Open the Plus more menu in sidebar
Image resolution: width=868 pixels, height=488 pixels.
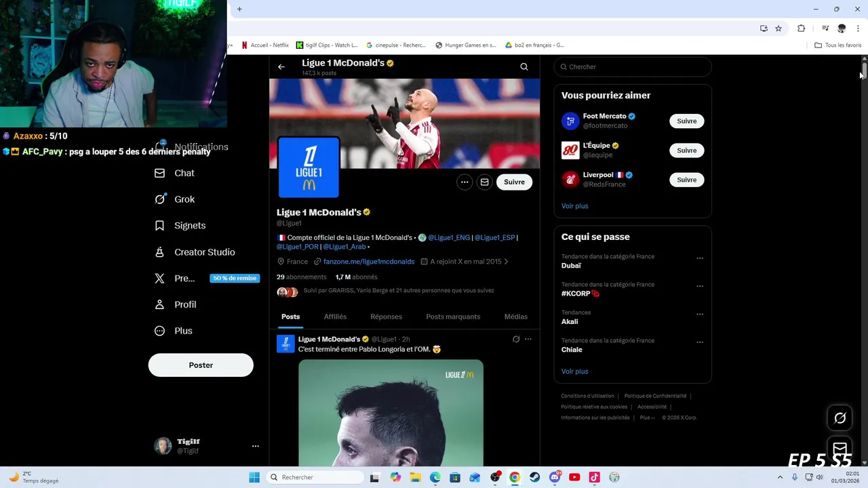(174, 331)
